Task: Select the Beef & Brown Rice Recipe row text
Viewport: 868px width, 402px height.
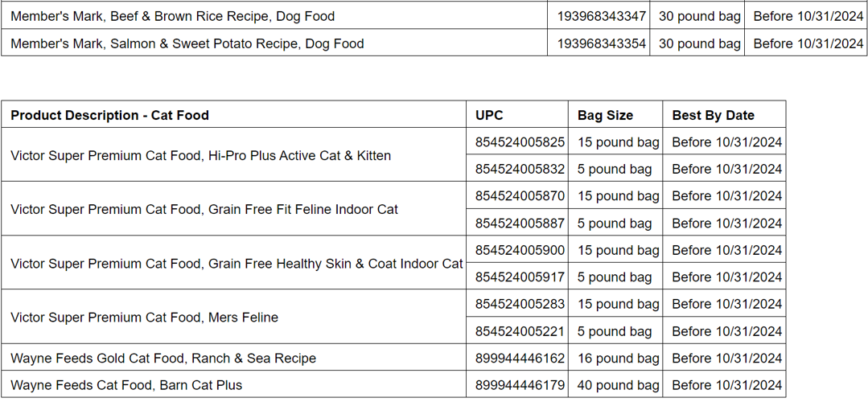Action: coord(172,16)
